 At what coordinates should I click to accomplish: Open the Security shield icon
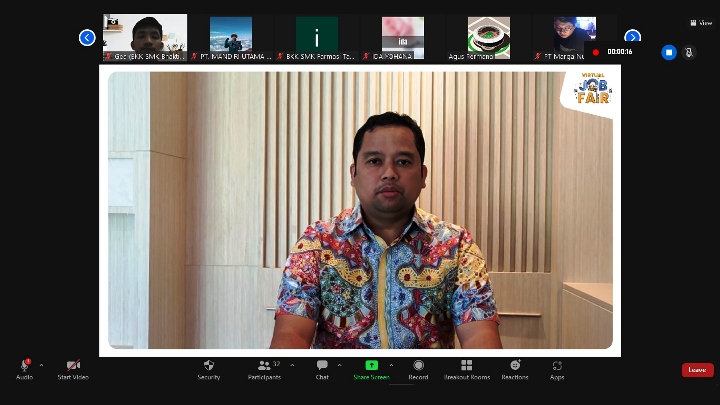click(x=209, y=366)
